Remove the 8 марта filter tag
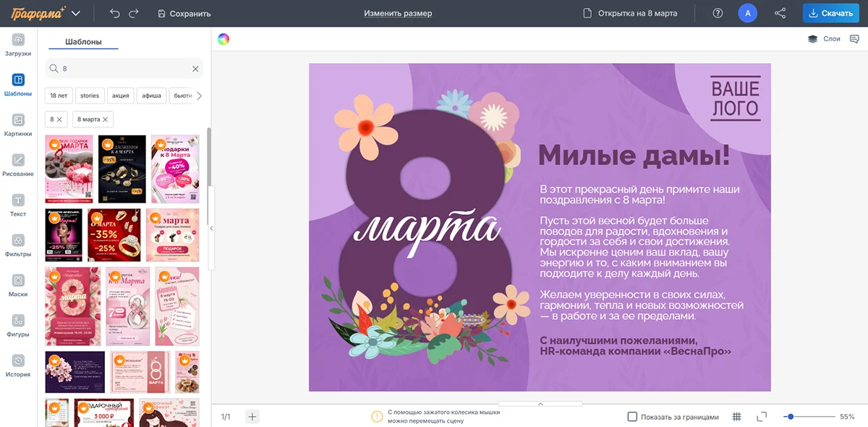 pyautogui.click(x=106, y=119)
